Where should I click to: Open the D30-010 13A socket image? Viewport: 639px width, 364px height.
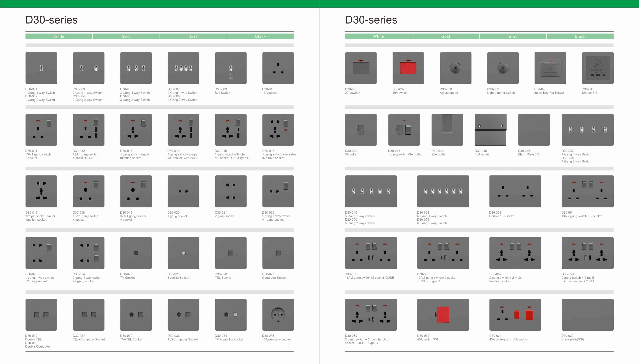tap(278, 68)
